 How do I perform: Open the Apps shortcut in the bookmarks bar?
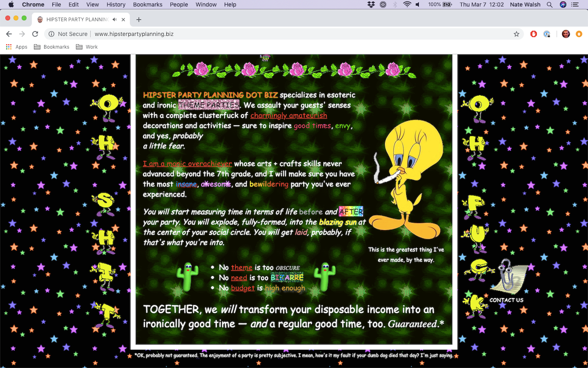(x=17, y=47)
